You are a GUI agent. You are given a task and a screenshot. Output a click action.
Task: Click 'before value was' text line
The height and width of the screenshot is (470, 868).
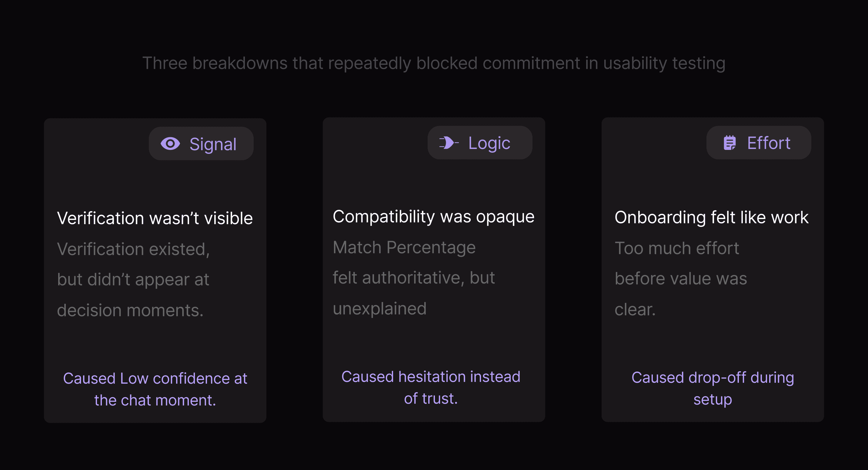tap(681, 278)
